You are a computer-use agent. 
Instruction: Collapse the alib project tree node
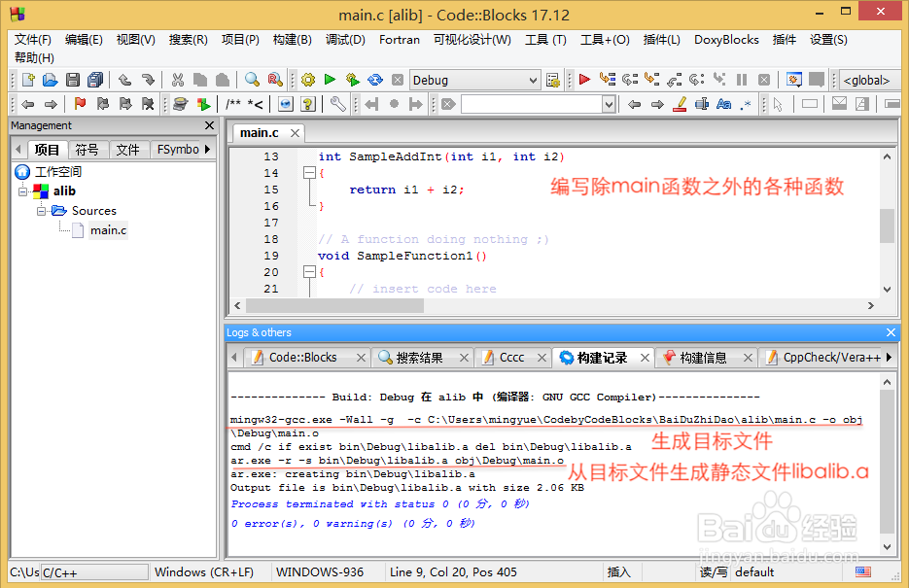tap(23, 191)
